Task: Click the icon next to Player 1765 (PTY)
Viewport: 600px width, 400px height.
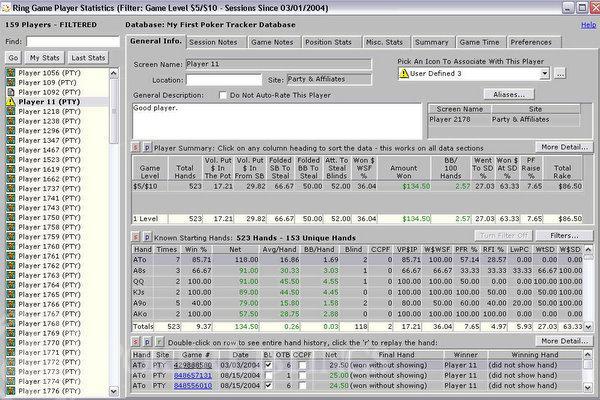Action: tap(11, 294)
